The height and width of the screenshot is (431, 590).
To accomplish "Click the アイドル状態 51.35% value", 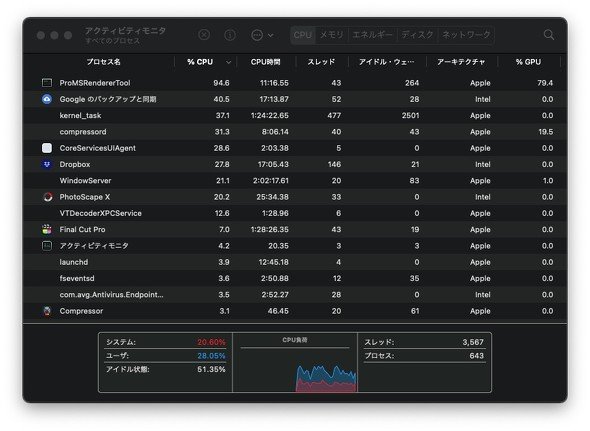I will [211, 369].
